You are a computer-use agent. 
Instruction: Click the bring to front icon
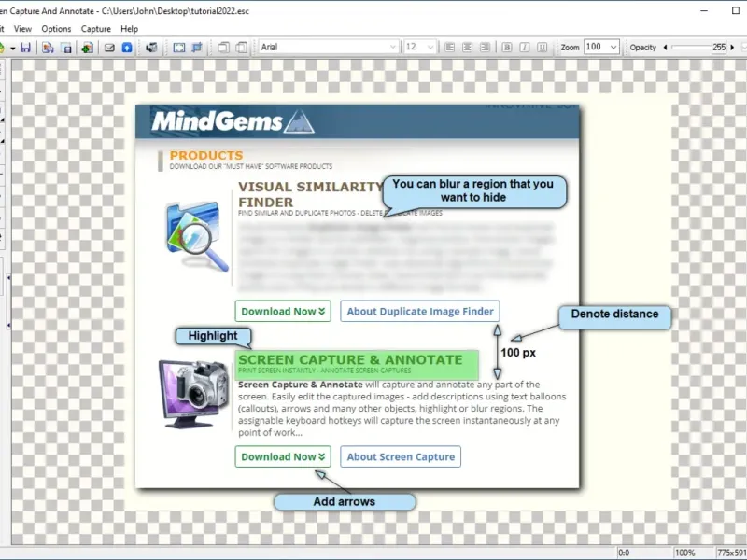(x=223, y=48)
